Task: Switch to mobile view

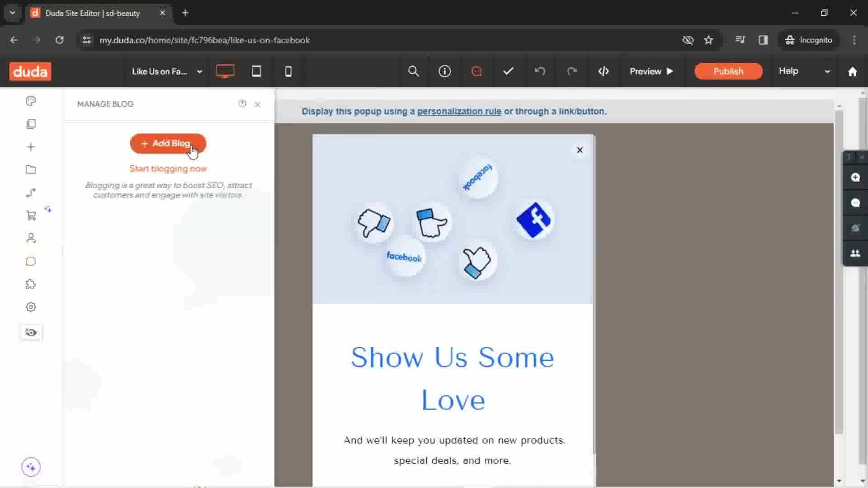Action: point(288,71)
